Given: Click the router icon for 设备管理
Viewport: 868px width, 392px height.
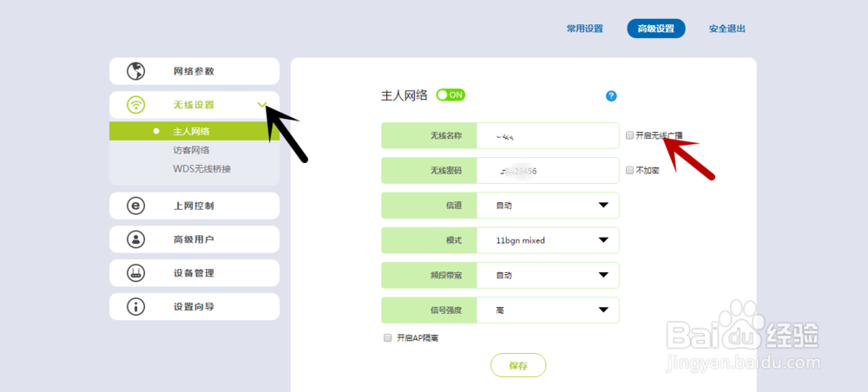Looking at the screenshot, I should tap(135, 273).
